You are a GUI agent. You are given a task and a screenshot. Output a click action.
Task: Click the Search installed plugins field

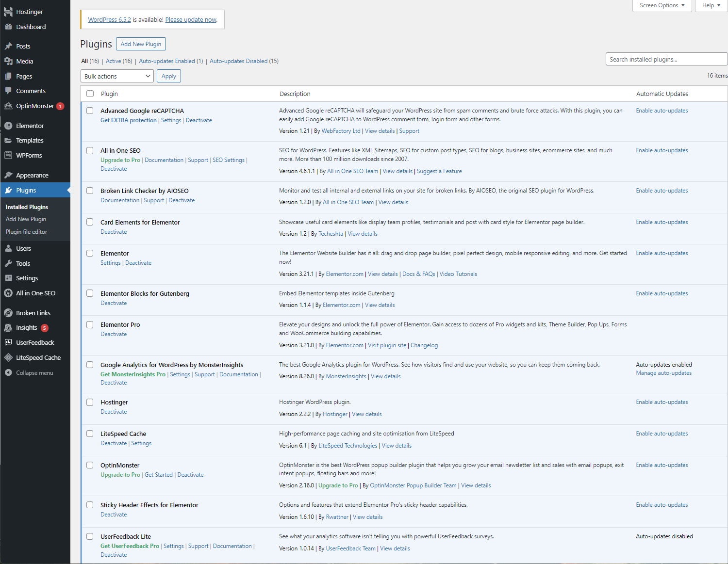tap(666, 59)
